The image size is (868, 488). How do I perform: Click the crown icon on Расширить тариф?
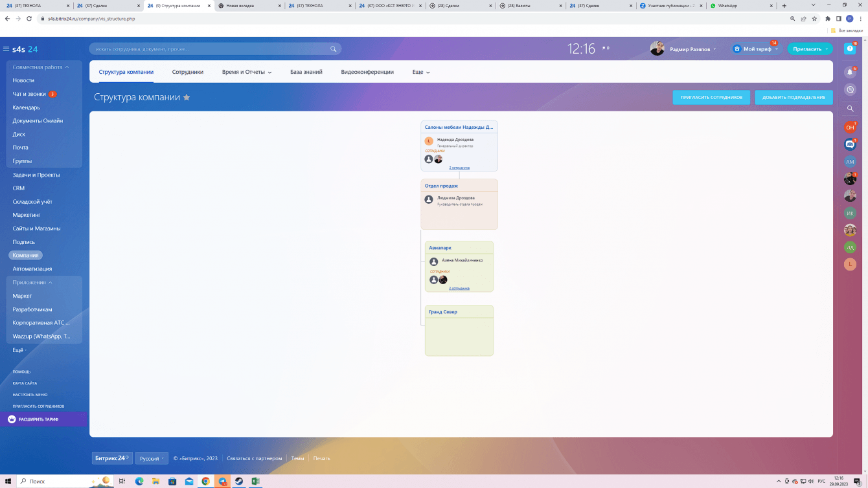[12, 419]
